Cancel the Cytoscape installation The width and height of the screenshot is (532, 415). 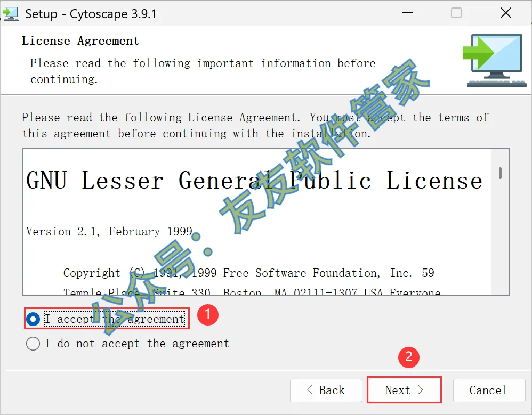pos(489,390)
